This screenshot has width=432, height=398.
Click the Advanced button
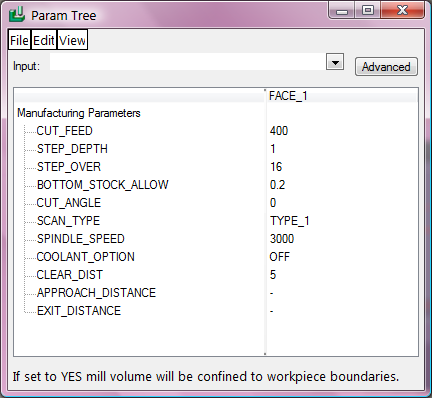point(386,67)
